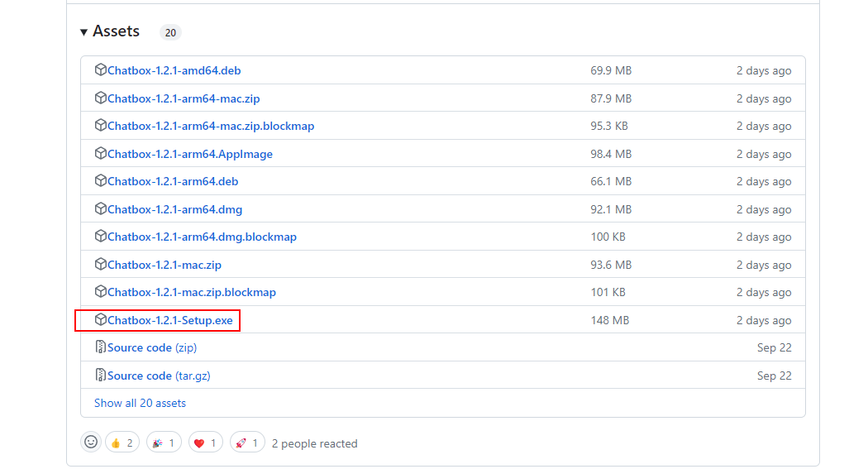This screenshot has height=469, width=868.
Task: Click the Assets count badge 20
Action: coord(170,32)
